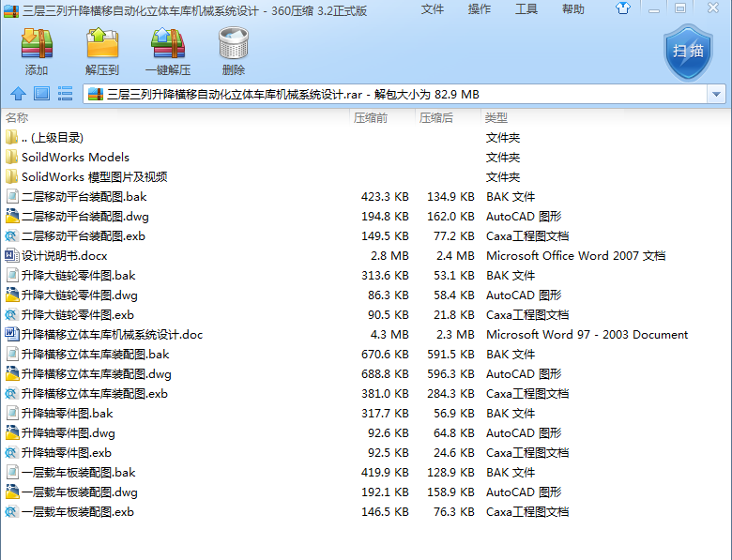The image size is (732, 560).
Task: Open the 文件 menu
Action: click(x=433, y=9)
